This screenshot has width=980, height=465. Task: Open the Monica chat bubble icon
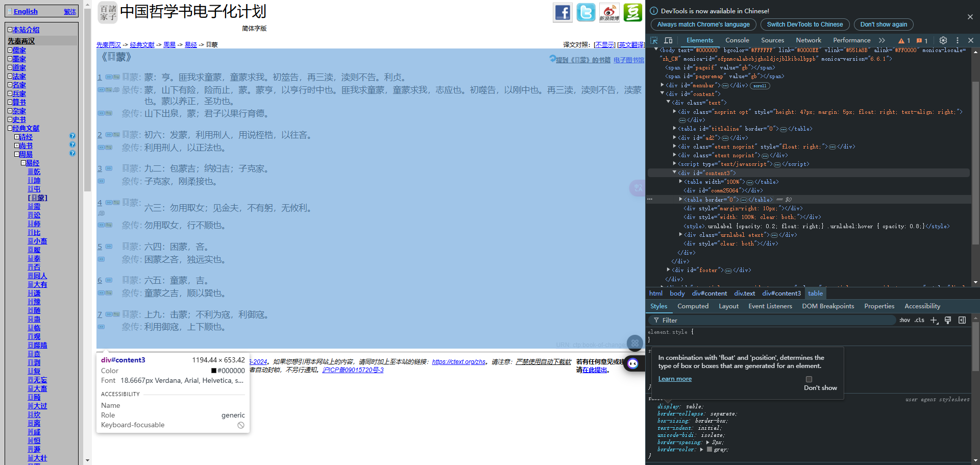633,363
